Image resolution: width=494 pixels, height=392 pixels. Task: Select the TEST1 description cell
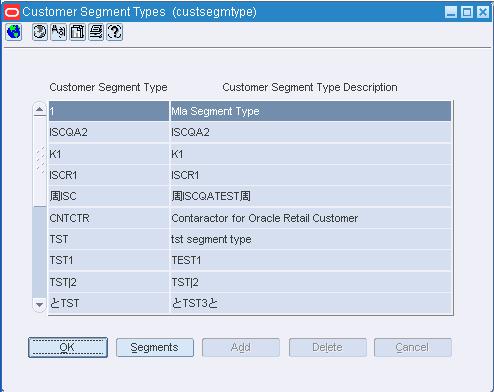tap(311, 260)
